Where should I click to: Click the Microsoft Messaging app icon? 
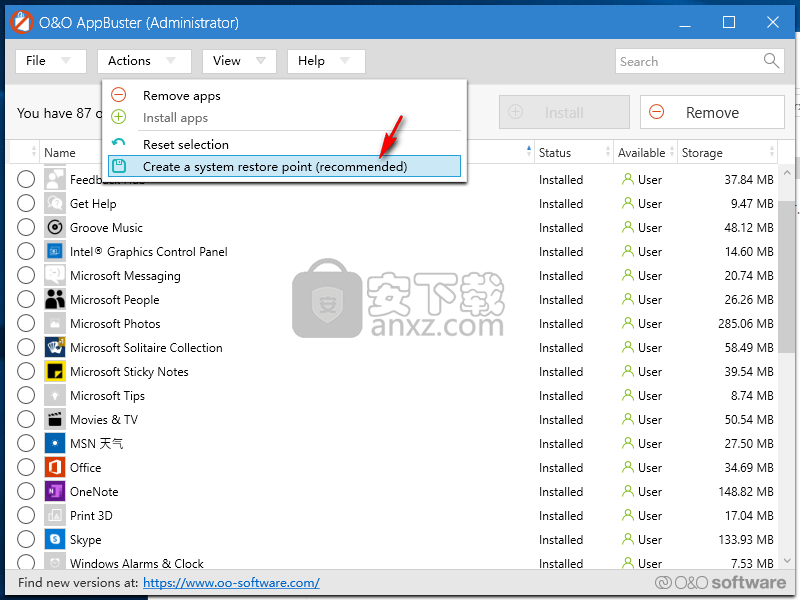(x=55, y=275)
